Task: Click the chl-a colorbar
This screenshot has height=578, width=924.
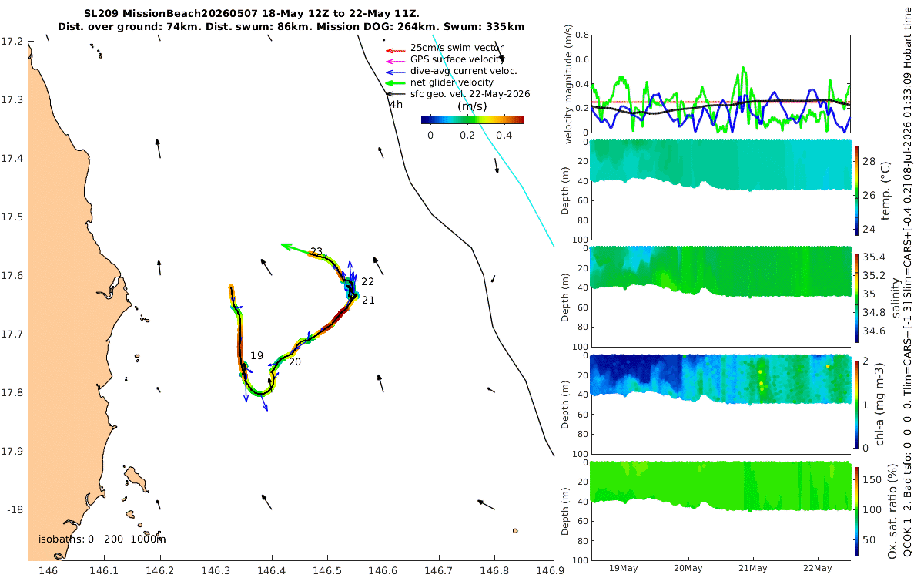Action: [856, 403]
